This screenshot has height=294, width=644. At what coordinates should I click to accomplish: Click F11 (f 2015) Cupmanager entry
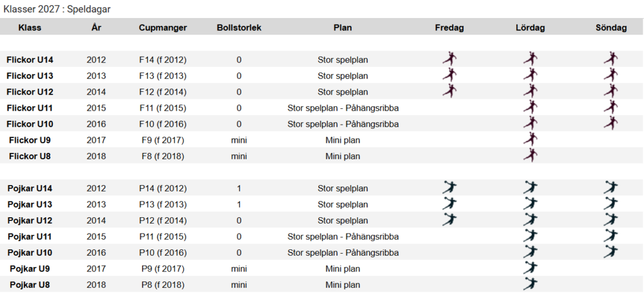[163, 108]
